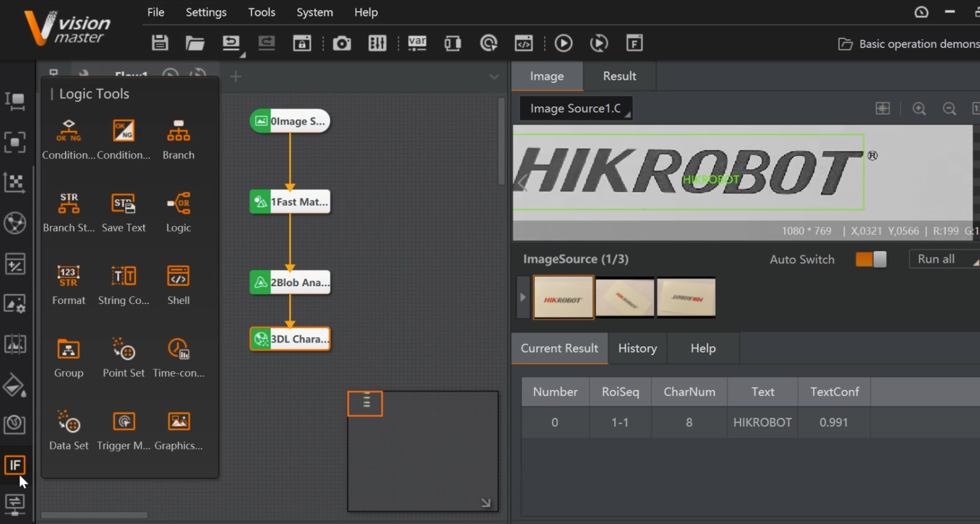
Task: Switch to the History tab
Action: click(637, 348)
